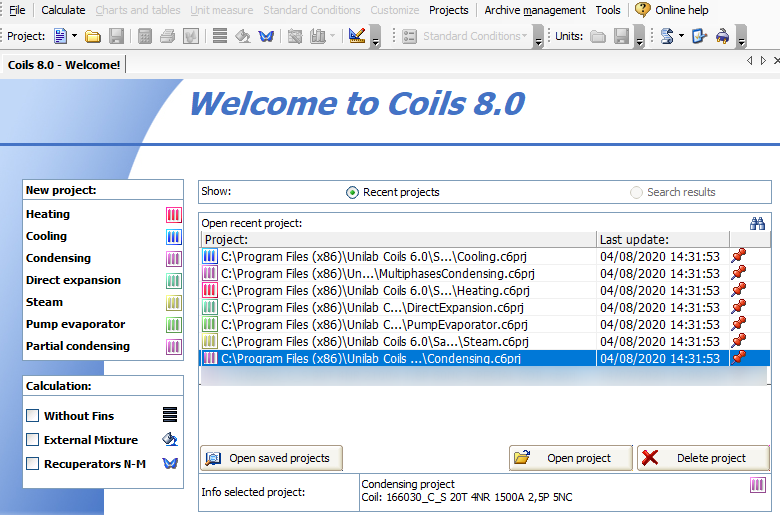This screenshot has height=515, width=780.
Task: Click the grayed printer icon in toolbar
Action: pyautogui.click(x=168, y=36)
